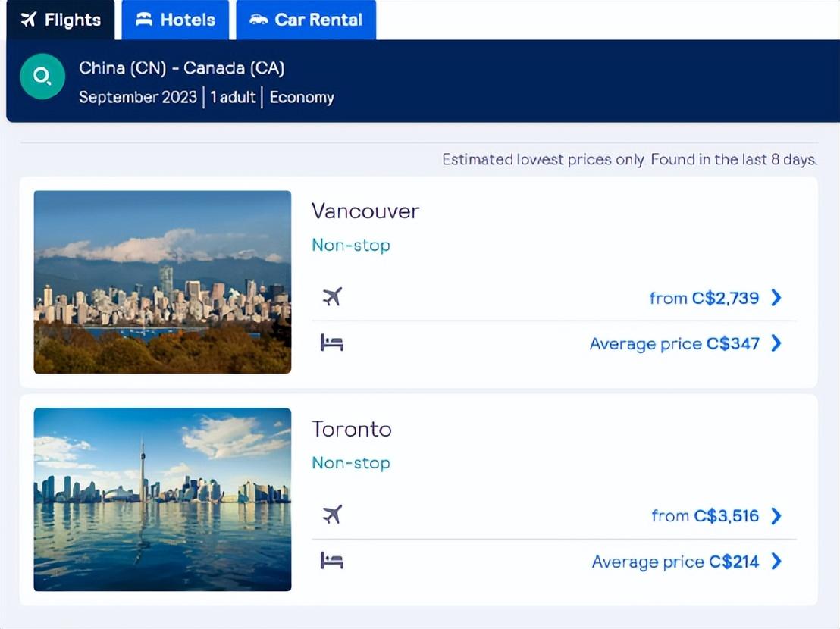
Task: Switch to the Hotels tab
Action: click(x=175, y=20)
